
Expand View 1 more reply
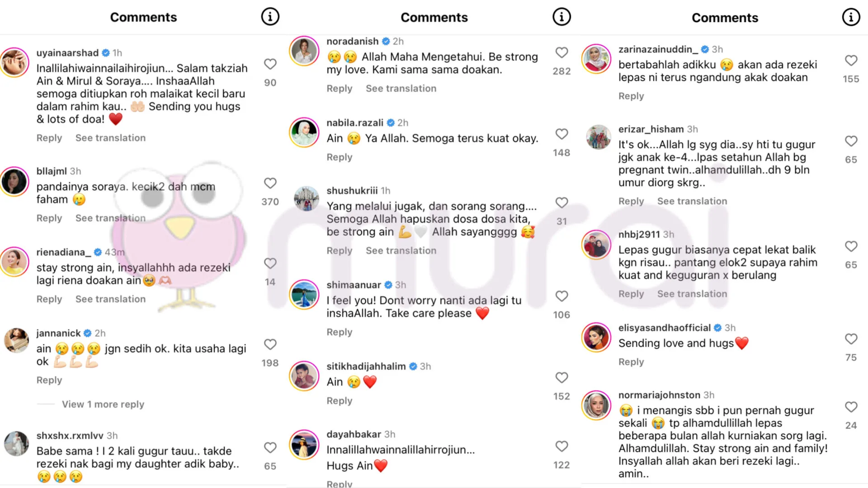click(x=103, y=404)
